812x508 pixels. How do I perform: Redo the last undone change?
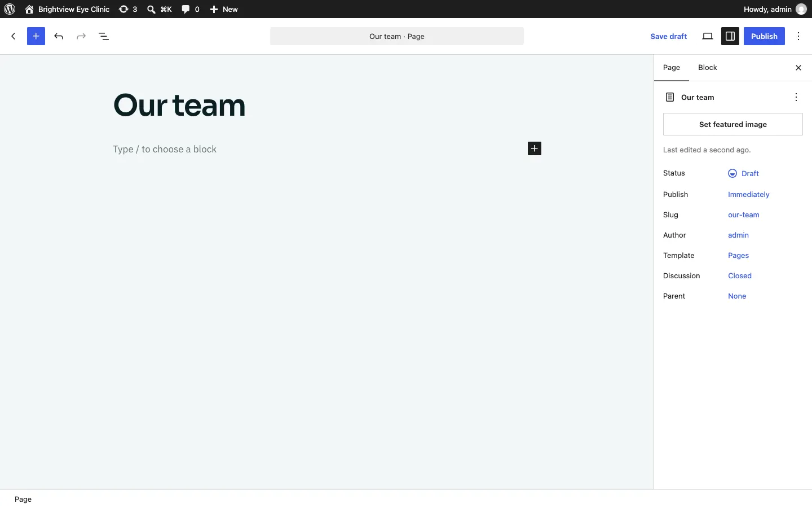[x=81, y=36]
